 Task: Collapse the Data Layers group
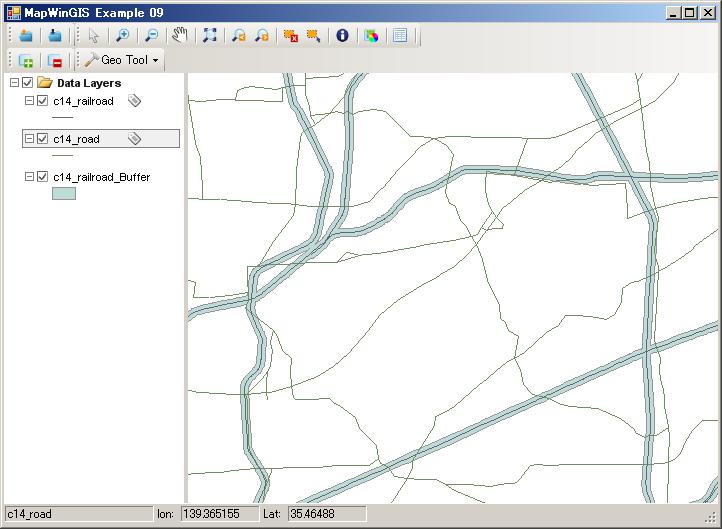point(13,83)
